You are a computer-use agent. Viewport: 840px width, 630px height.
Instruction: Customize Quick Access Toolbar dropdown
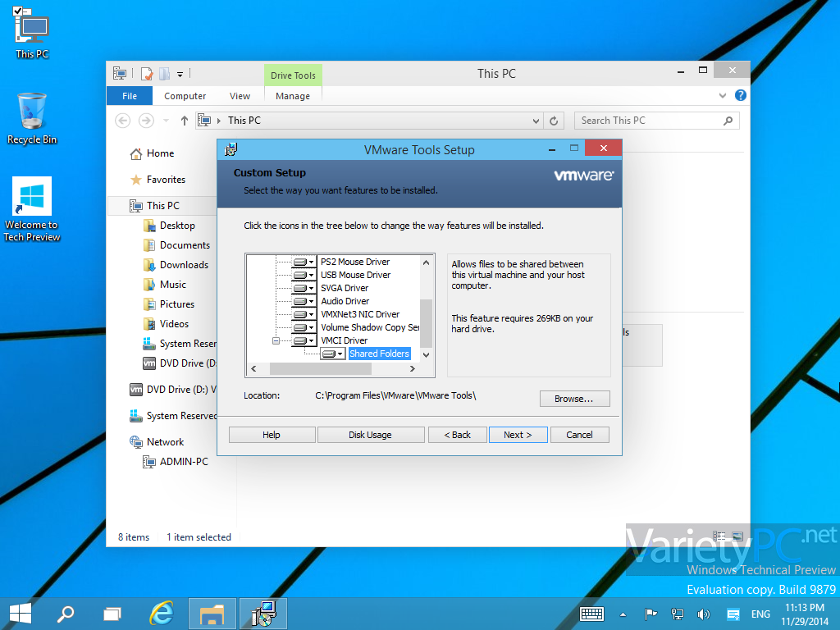pos(180,75)
